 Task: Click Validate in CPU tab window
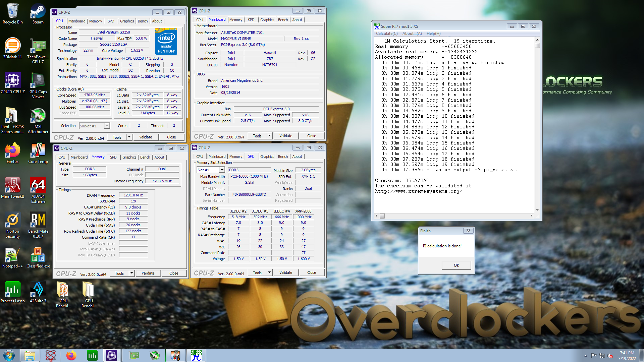point(146,137)
